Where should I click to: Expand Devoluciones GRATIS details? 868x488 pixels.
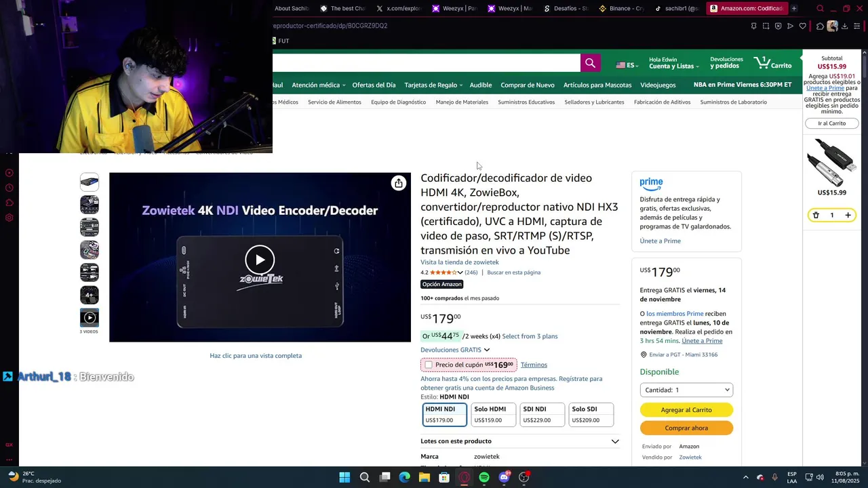point(455,350)
